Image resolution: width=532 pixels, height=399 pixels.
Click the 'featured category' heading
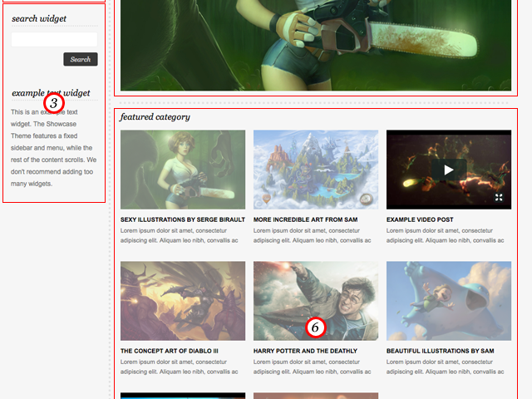pyautogui.click(x=155, y=116)
